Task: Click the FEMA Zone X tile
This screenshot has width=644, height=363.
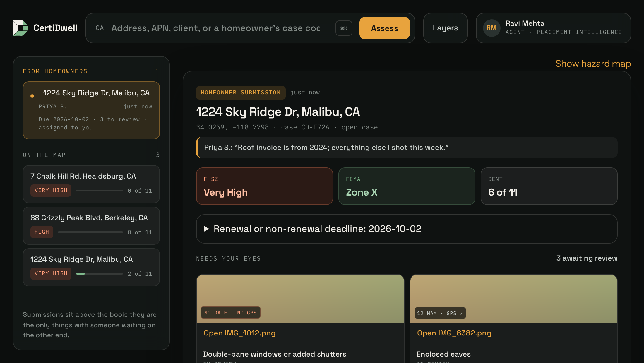Action: [407, 186]
